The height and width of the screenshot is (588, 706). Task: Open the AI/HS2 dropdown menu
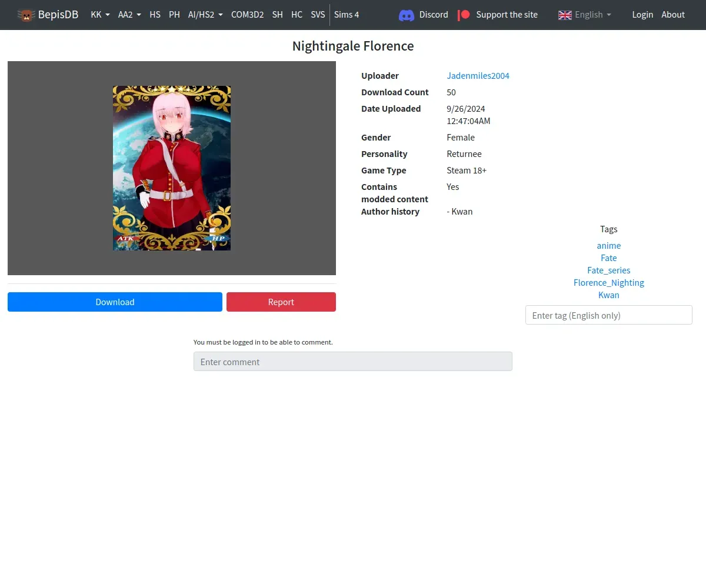pyautogui.click(x=205, y=15)
